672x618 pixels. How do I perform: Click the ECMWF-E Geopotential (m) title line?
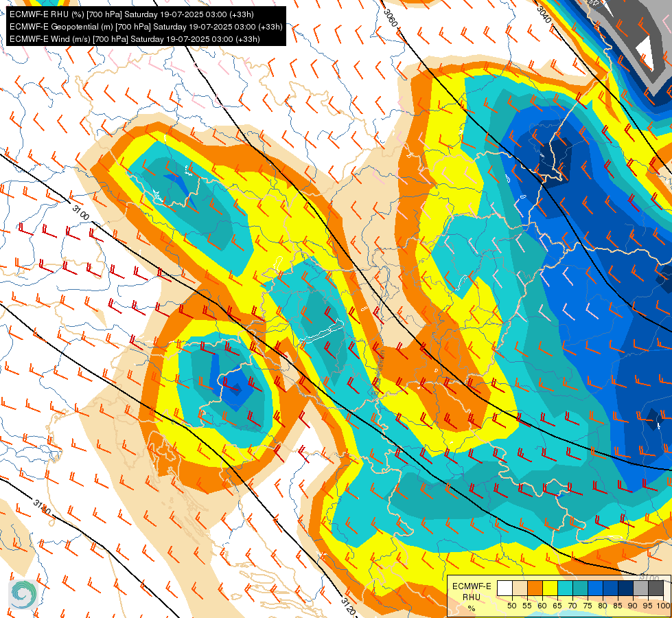pyautogui.click(x=146, y=27)
